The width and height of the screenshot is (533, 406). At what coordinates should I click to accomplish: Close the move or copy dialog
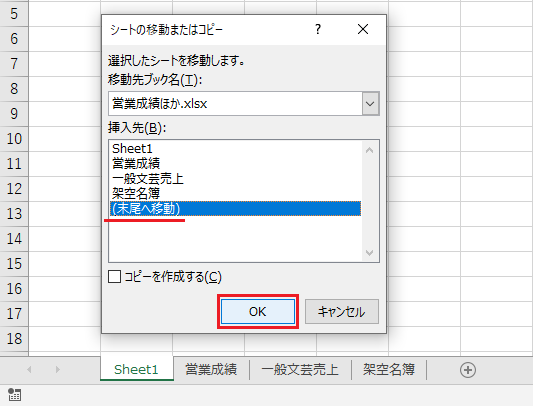tap(363, 29)
